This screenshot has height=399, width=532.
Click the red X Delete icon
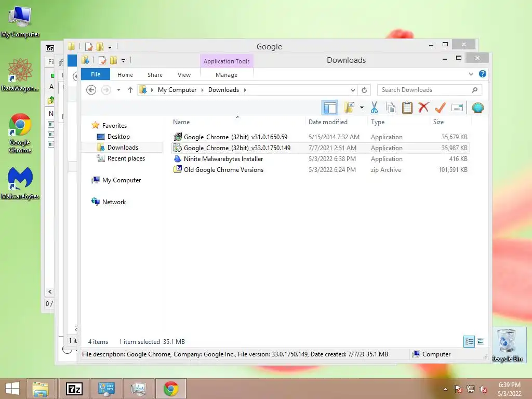423,108
